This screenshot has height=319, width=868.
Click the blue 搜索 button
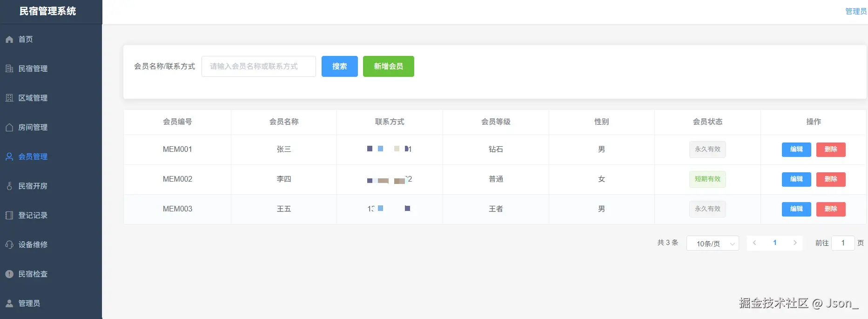click(340, 66)
